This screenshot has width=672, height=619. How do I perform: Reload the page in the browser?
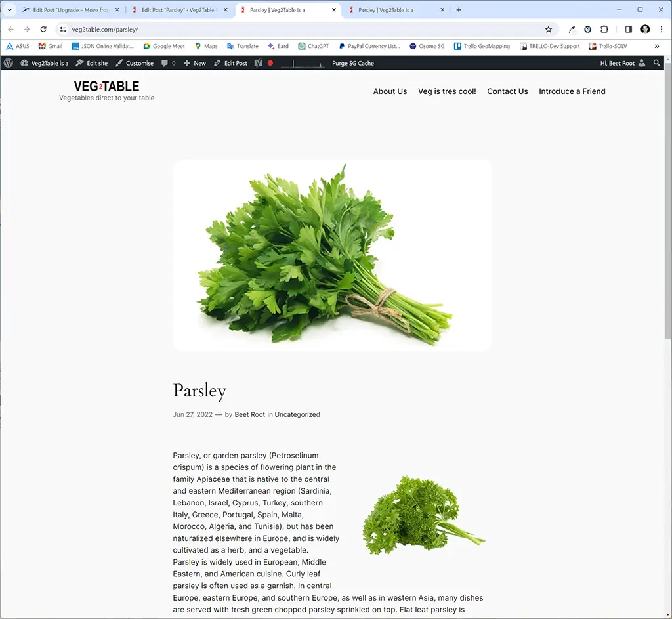tap(43, 30)
